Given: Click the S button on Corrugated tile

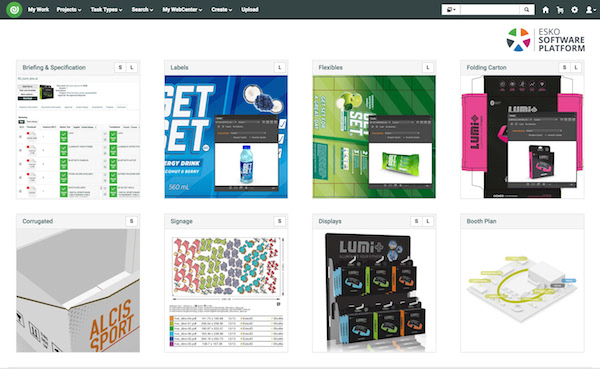Looking at the screenshot, I should point(132,221).
